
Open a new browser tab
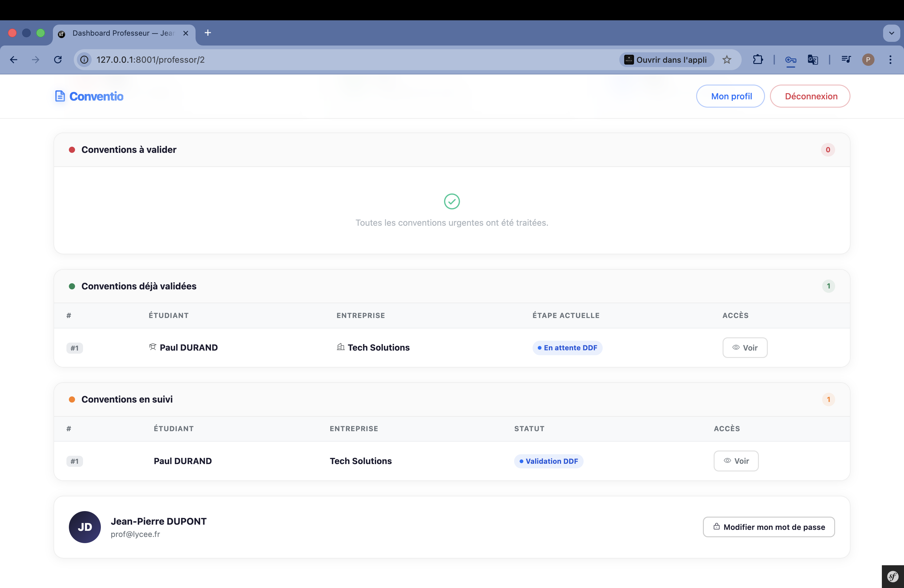(207, 33)
